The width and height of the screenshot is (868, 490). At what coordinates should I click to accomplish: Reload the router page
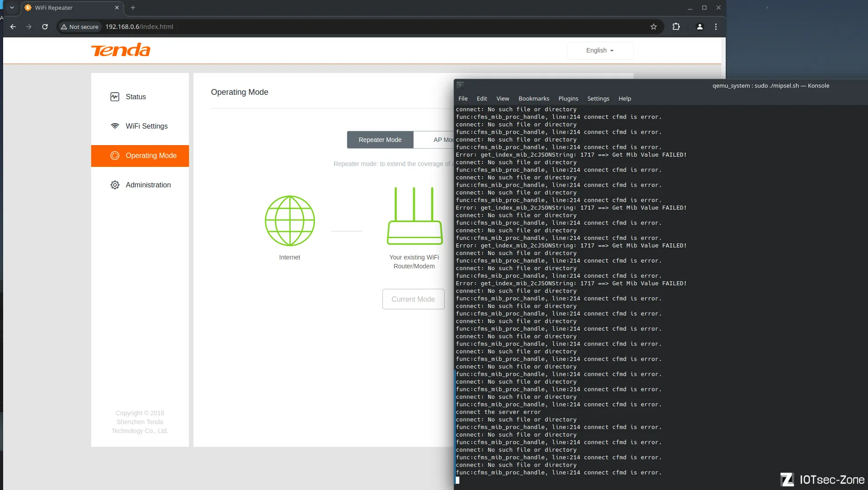[x=45, y=27]
